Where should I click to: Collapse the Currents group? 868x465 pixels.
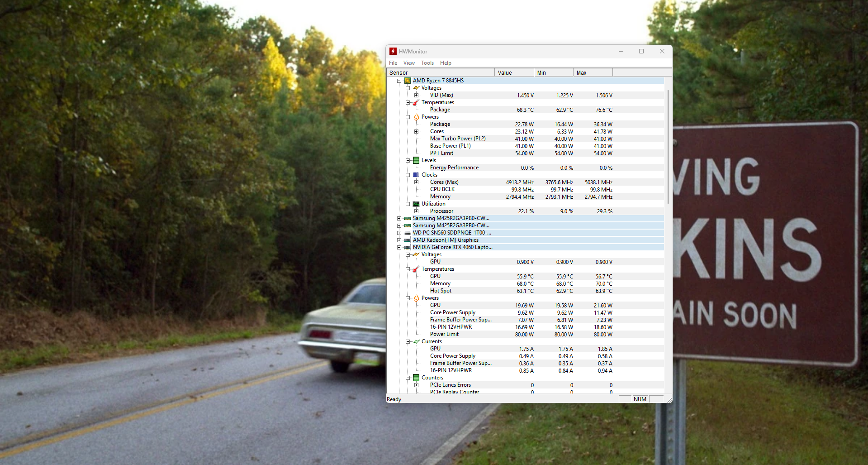(408, 341)
